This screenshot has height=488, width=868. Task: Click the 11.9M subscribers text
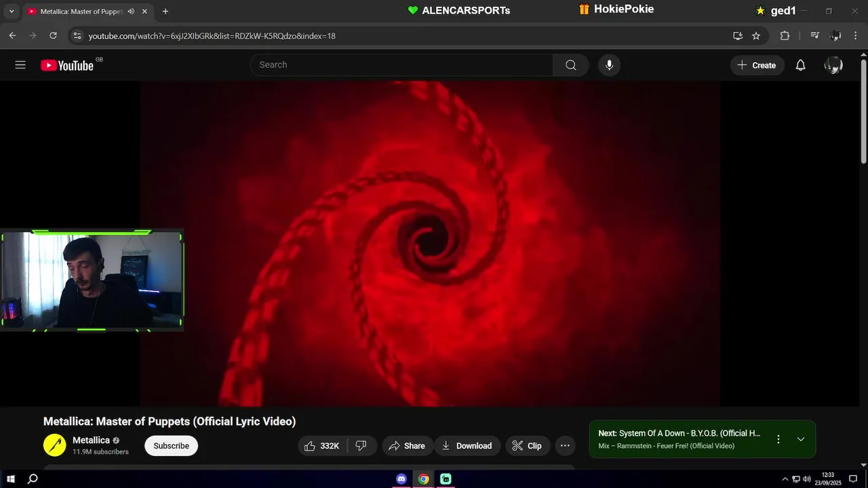tap(100, 452)
